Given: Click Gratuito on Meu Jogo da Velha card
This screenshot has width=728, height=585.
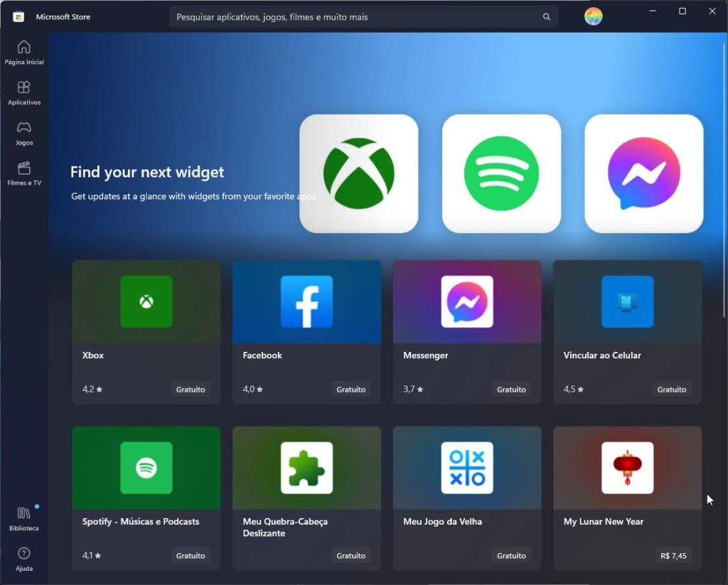Looking at the screenshot, I should tap(511, 555).
